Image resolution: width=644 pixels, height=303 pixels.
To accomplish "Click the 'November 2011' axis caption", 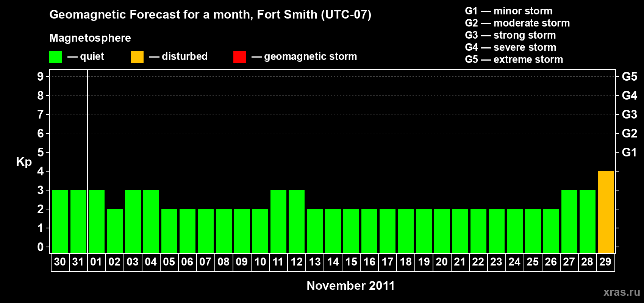I will [350, 286].
